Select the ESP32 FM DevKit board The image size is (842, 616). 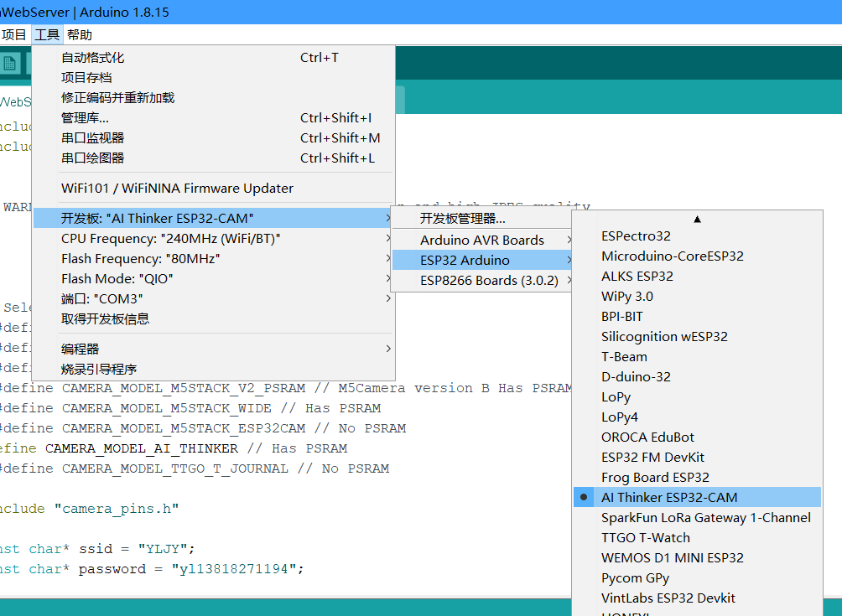point(697,457)
